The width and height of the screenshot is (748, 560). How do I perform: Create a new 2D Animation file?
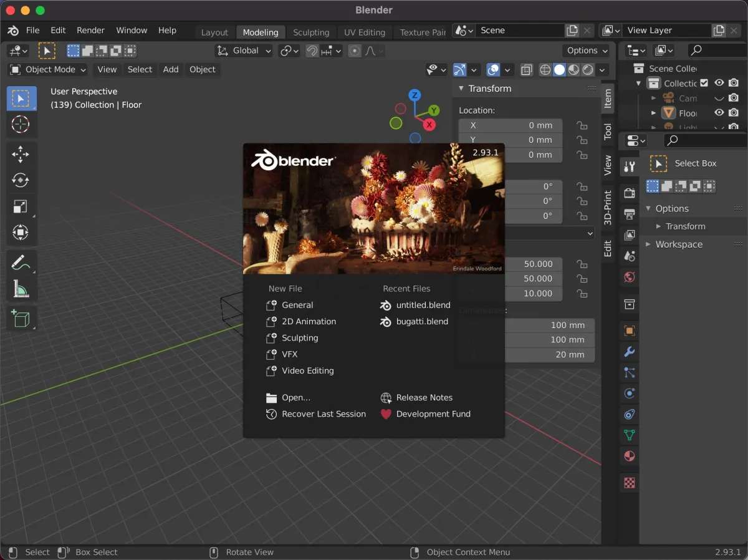click(300, 321)
